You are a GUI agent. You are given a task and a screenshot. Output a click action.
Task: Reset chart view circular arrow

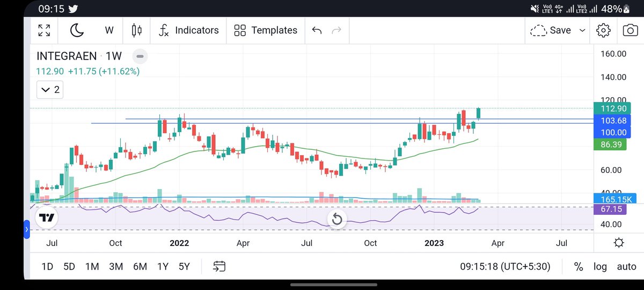336,219
